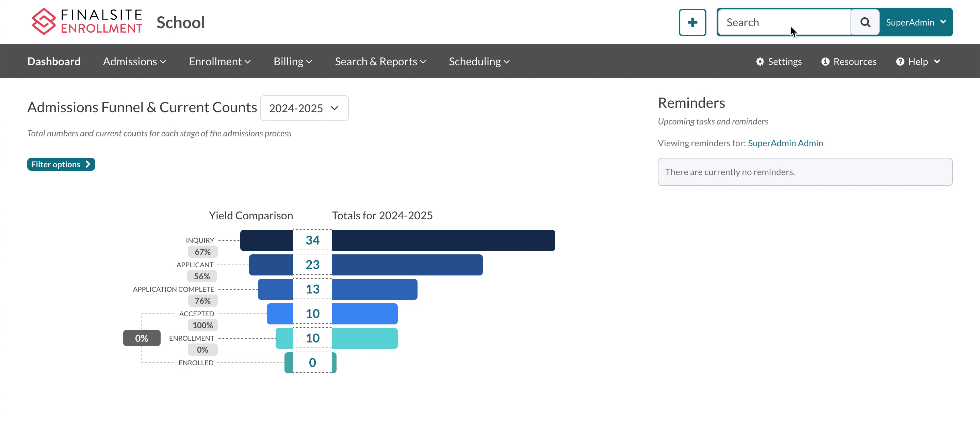Click the Inquiry funnel bar
The width and height of the screenshot is (980, 421).
click(443, 240)
